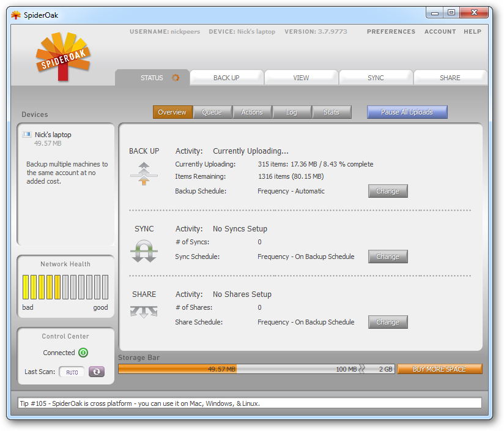The width and height of the screenshot is (504, 431).
Task: Click Pause All Uploads
Action: click(x=407, y=112)
